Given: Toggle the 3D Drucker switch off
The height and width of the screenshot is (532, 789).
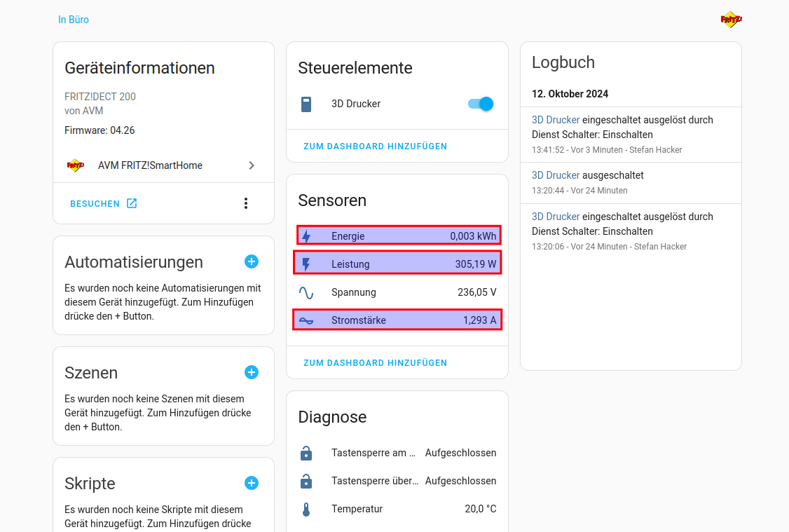Looking at the screenshot, I should coord(481,104).
